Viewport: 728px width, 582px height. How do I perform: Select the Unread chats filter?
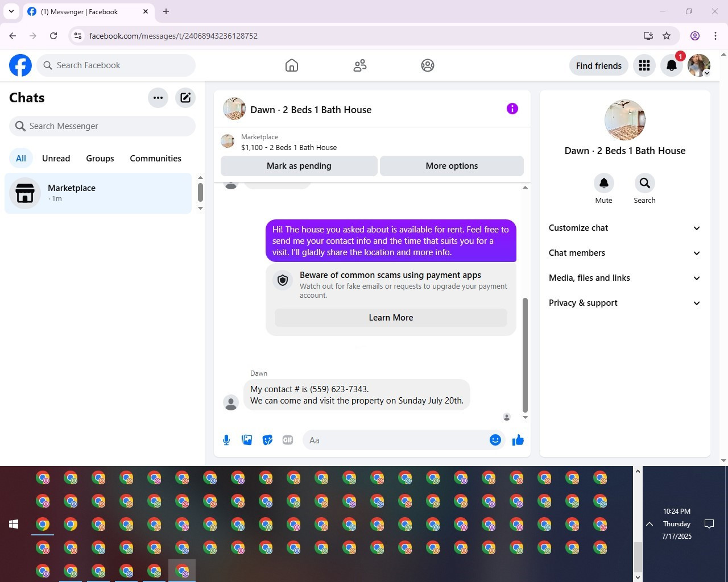(56, 159)
